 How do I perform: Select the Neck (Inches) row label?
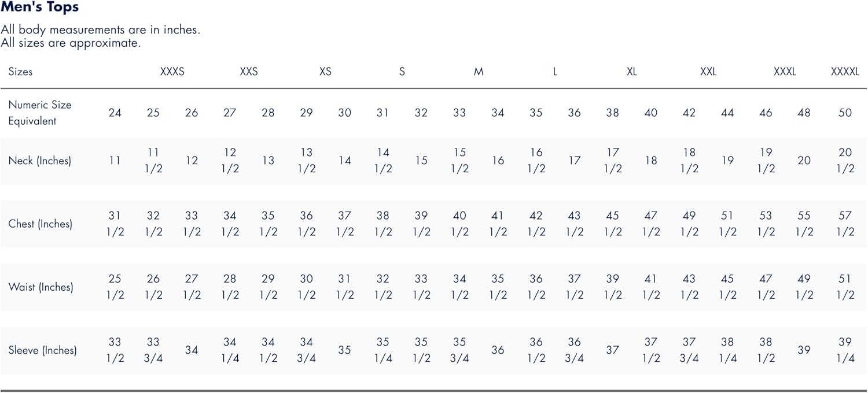[x=40, y=161]
